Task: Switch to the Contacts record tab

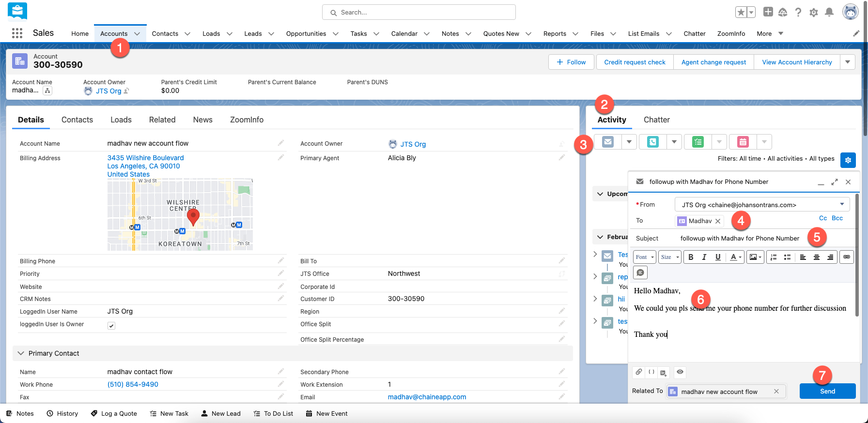Action: point(77,120)
